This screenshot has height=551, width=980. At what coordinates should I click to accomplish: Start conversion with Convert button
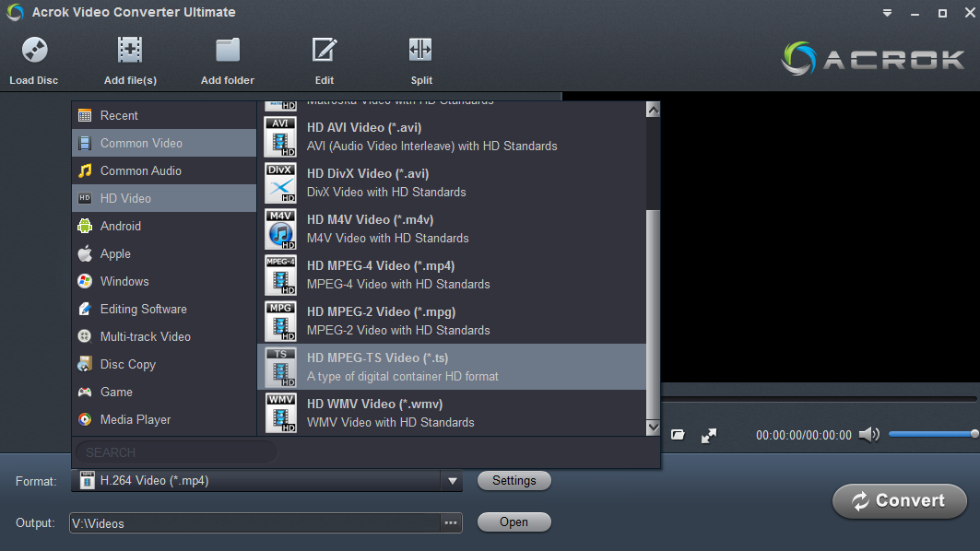[x=900, y=501]
